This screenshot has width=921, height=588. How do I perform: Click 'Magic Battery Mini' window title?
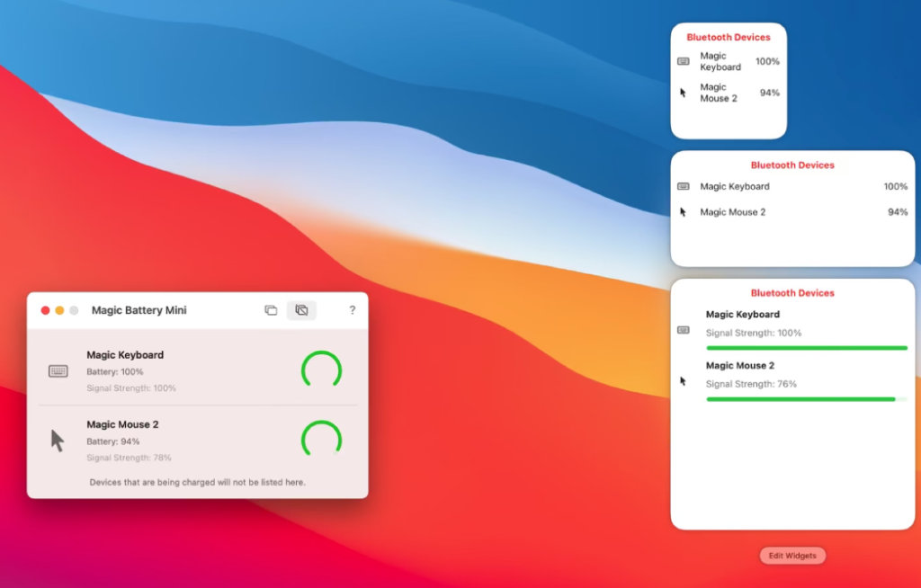tap(139, 310)
